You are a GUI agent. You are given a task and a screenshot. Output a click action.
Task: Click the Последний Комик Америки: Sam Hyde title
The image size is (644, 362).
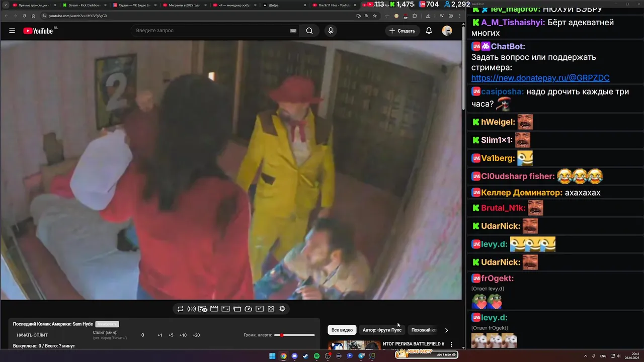53,324
